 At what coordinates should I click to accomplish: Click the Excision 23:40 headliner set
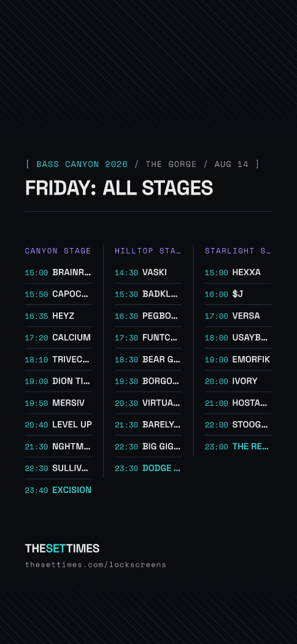(x=58, y=490)
